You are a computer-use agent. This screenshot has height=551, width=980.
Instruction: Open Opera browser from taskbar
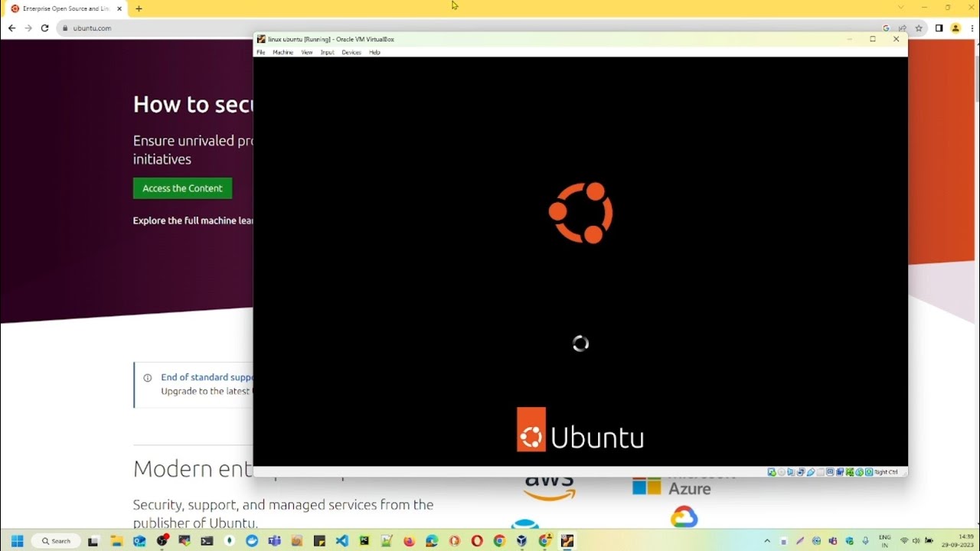[476, 541]
